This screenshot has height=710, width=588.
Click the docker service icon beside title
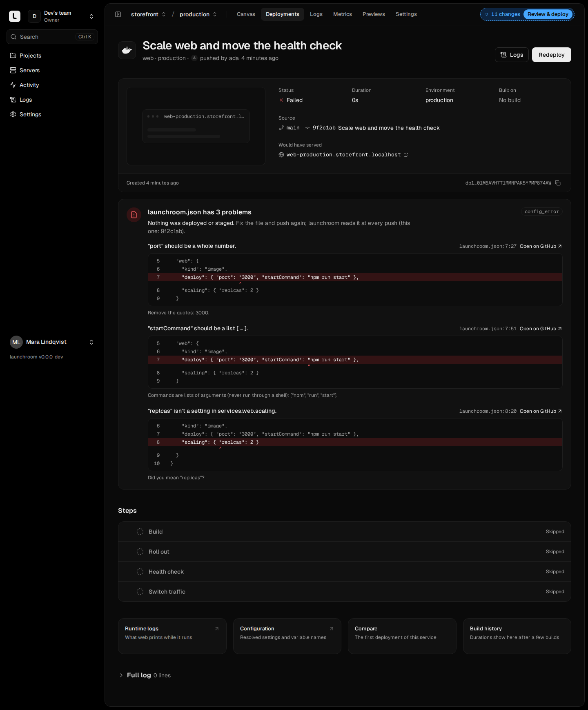(127, 50)
